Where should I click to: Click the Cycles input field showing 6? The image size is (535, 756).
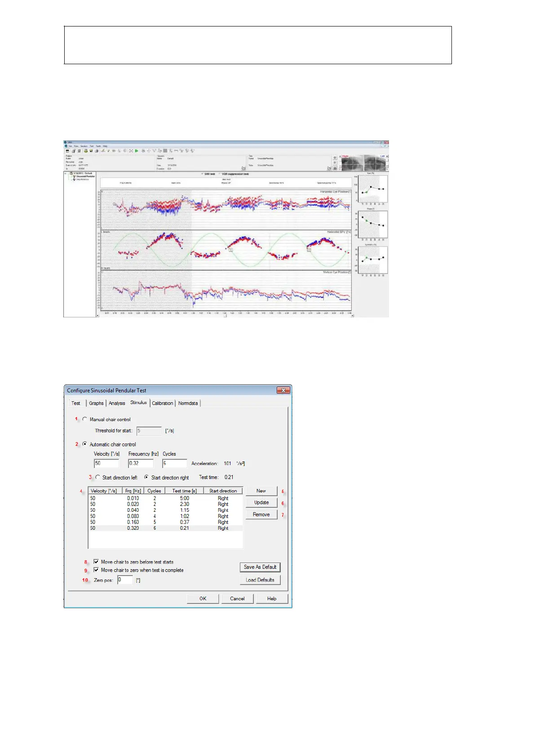pyautogui.click(x=175, y=463)
